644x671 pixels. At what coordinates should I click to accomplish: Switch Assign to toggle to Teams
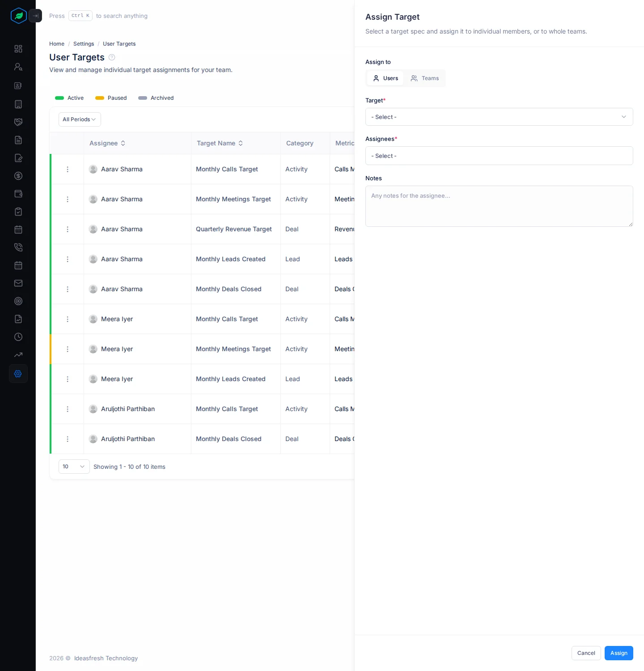click(424, 78)
